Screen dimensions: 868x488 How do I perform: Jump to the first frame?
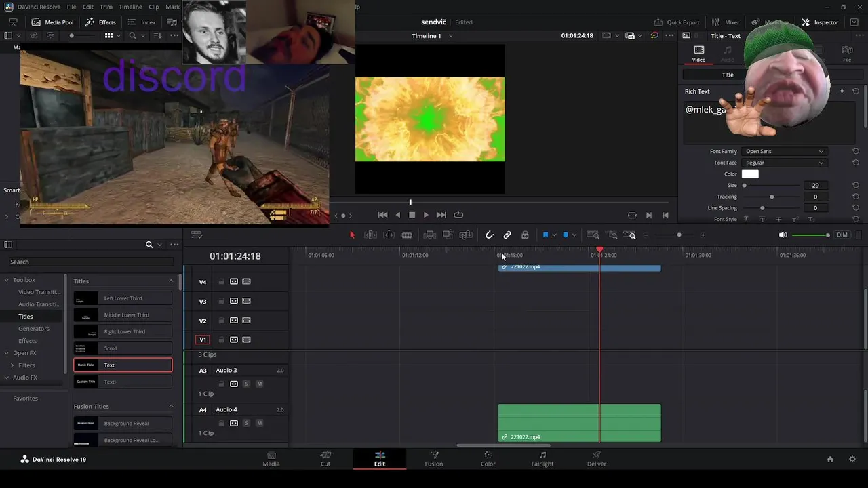click(382, 215)
